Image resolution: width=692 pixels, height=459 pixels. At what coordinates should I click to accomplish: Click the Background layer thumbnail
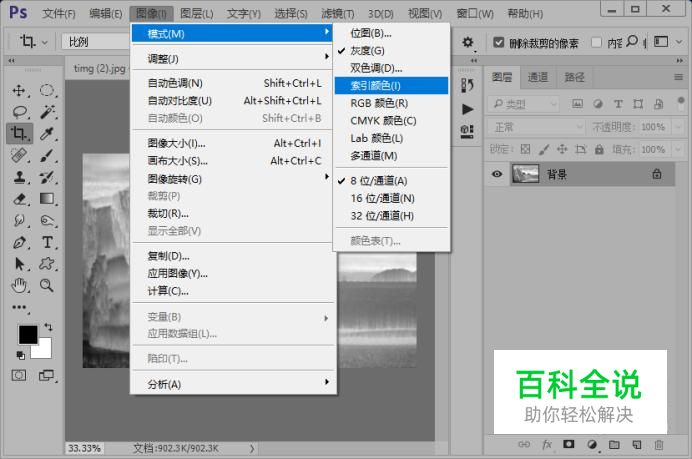pos(525,174)
